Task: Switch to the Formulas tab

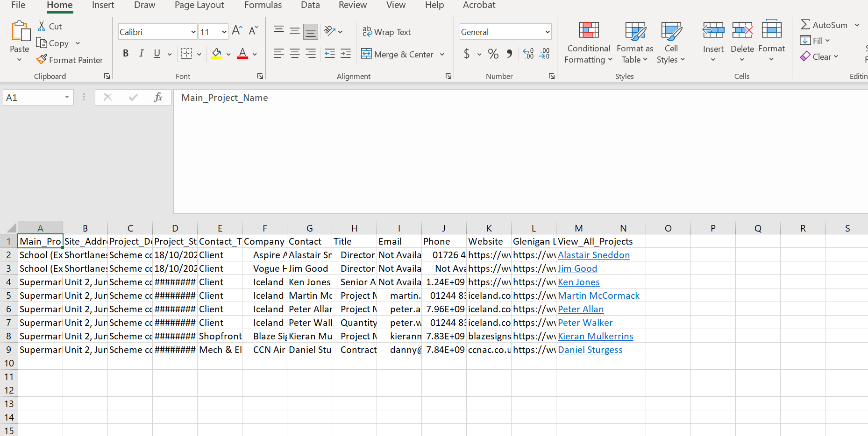Action: (263, 5)
